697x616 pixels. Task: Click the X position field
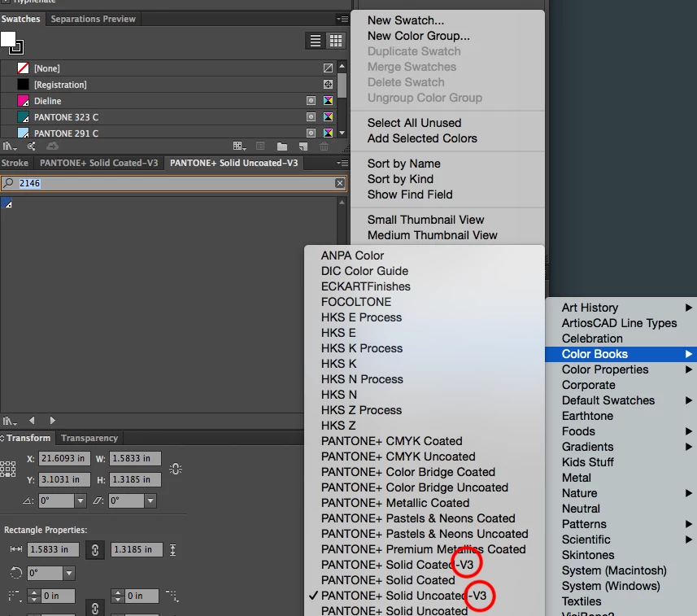click(x=64, y=458)
